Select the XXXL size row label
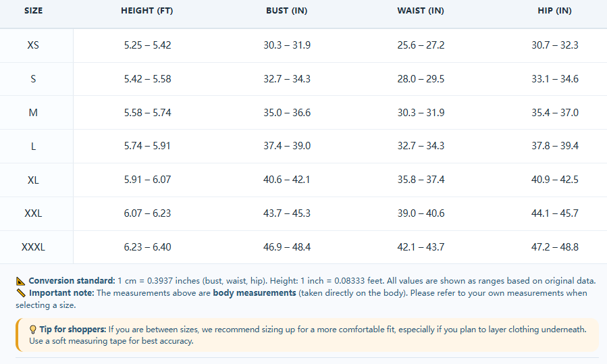 (33, 247)
